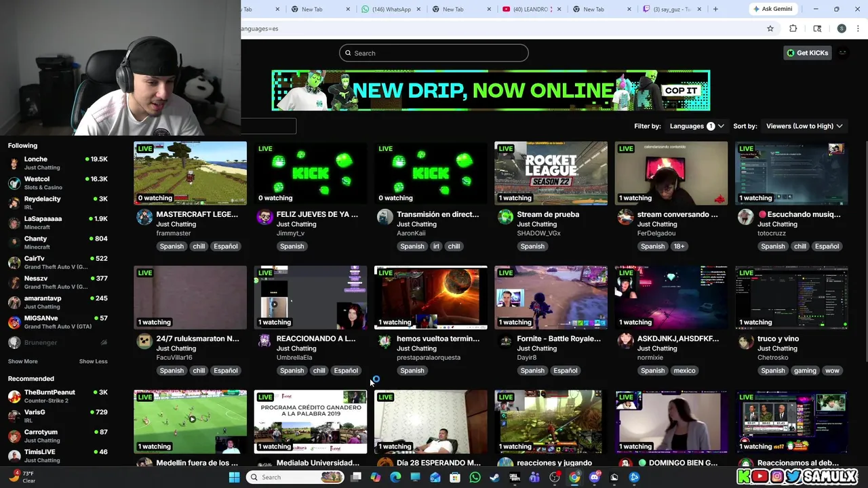Open the FELIZ JUEVES DE YA stream thumbnail
The image size is (868, 488).
[x=311, y=173]
